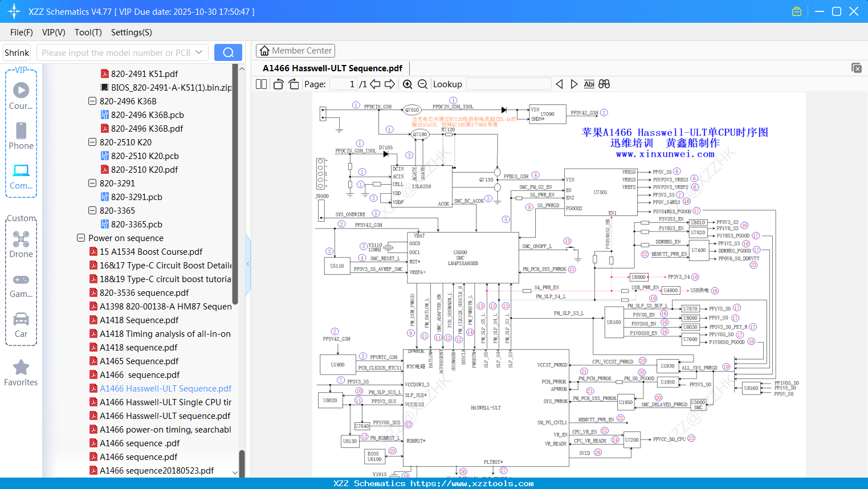The width and height of the screenshot is (868, 489).
Task: Collapse the Power on sequence folder
Action: (81, 238)
